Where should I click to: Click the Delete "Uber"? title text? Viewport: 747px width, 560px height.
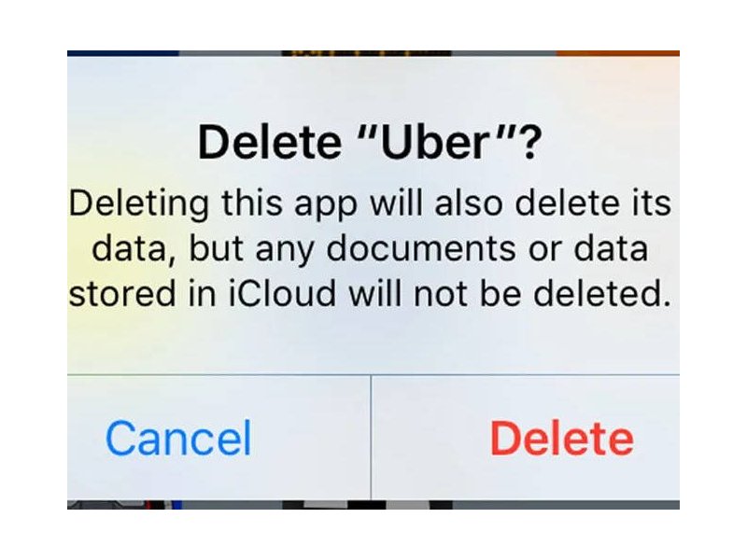[370, 143]
